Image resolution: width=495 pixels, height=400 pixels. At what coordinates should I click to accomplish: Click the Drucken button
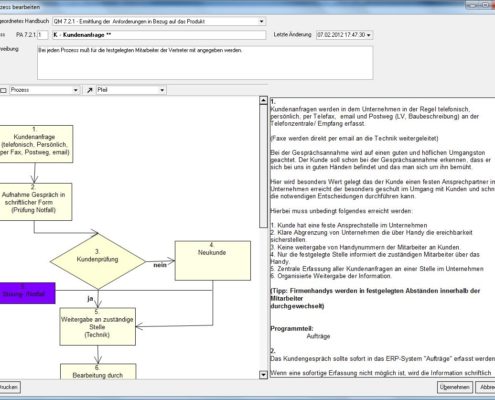tap(9, 387)
